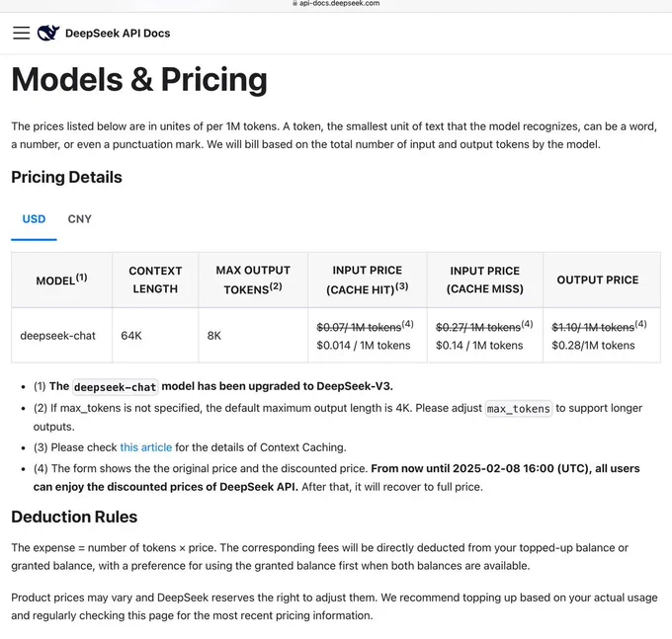Switch to the CNY pricing tab
This screenshot has height=639, width=672.
point(80,219)
